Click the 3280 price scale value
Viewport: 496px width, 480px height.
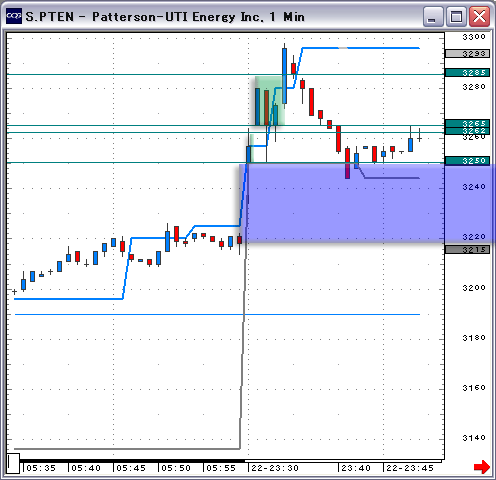click(x=474, y=87)
